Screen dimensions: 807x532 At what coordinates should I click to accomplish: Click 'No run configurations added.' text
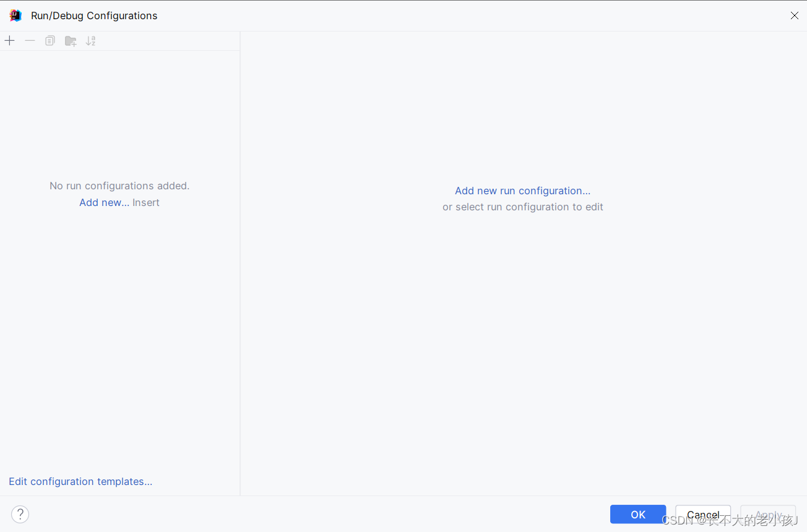[119, 186]
